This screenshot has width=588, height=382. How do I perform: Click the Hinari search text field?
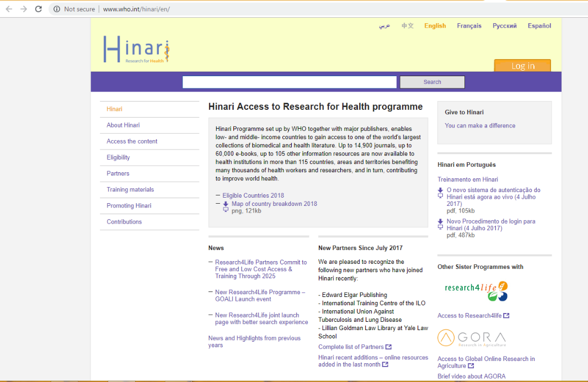pyautogui.click(x=290, y=82)
